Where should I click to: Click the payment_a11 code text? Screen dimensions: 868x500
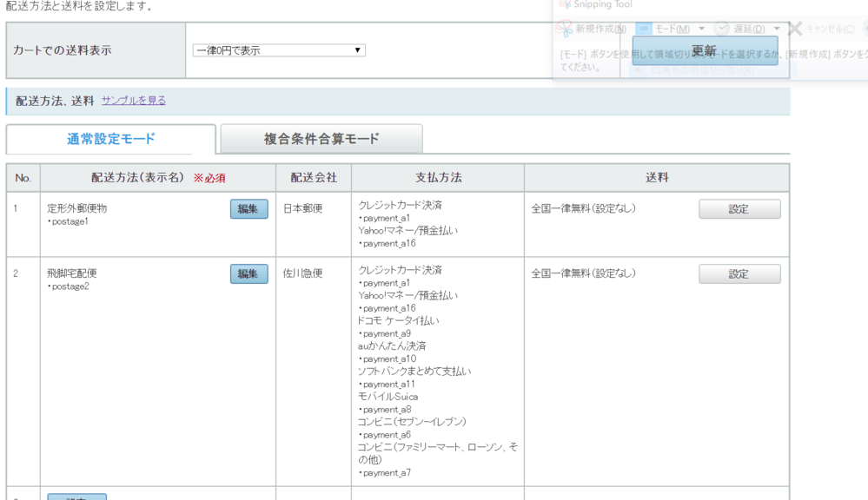[388, 385]
